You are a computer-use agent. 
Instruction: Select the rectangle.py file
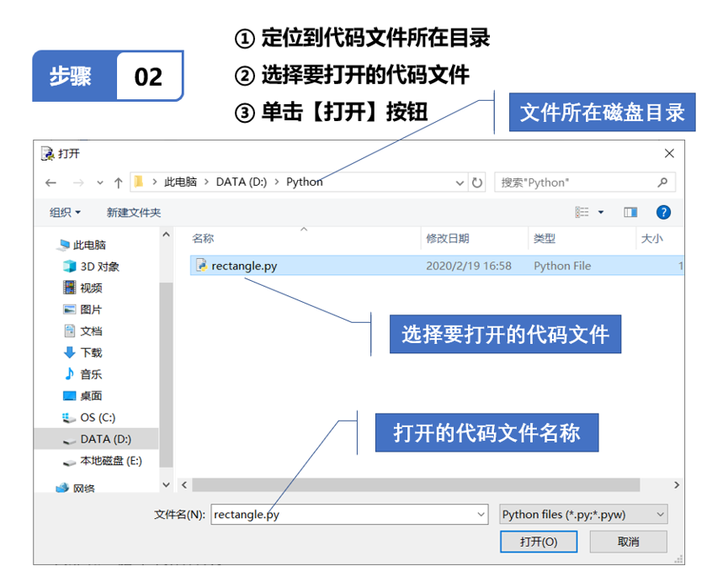pos(437,266)
